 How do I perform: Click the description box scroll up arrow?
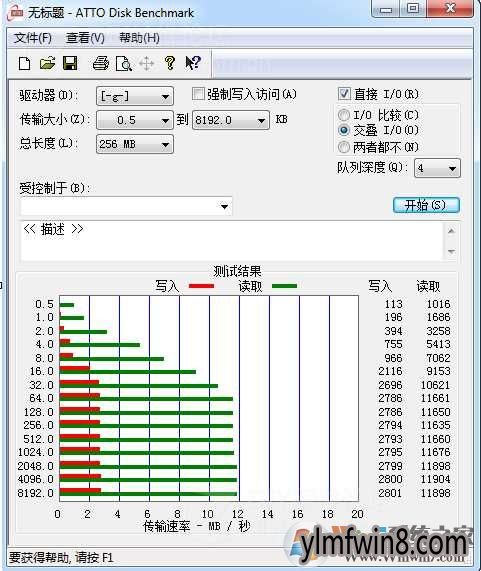pyautogui.click(x=452, y=231)
